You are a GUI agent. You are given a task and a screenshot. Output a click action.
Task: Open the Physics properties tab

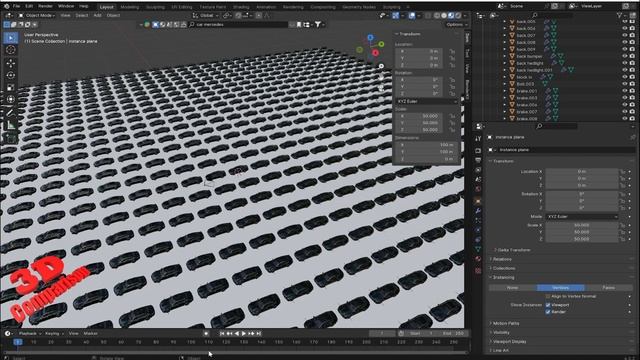(478, 231)
